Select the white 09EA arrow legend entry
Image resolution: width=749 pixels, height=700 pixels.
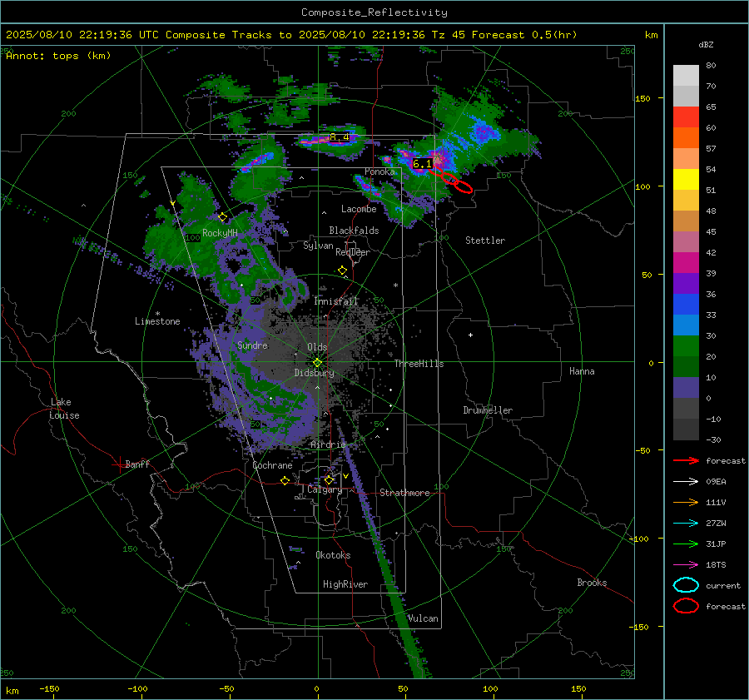(686, 481)
